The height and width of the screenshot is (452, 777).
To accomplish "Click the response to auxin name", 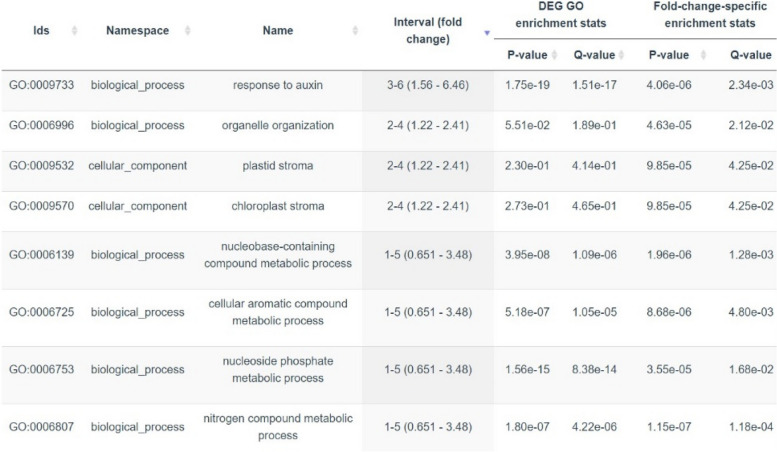I will point(278,85).
